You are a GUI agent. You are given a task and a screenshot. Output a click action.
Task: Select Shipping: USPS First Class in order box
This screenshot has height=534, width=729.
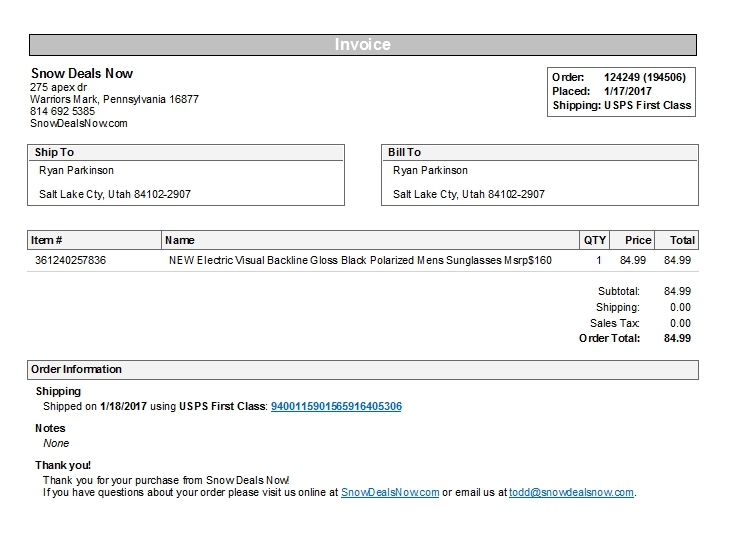coord(622,105)
